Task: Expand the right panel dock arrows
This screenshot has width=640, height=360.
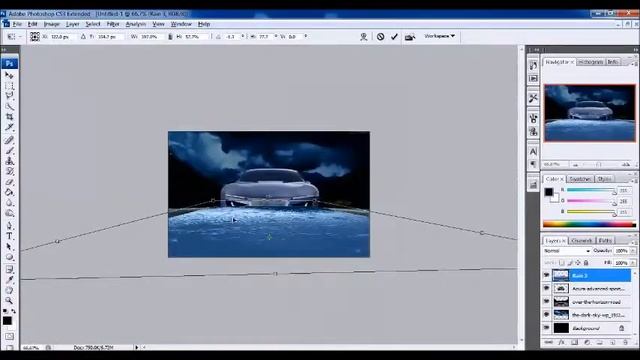Action: pyautogui.click(x=636, y=49)
